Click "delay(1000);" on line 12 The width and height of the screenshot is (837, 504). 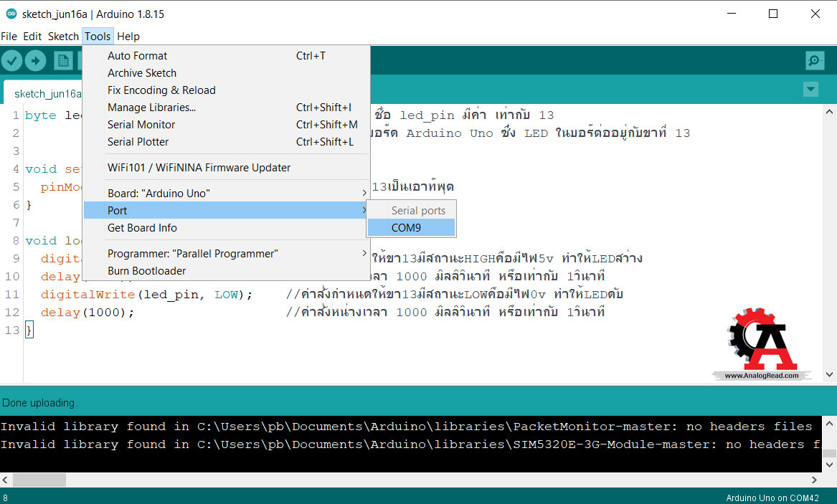(88, 313)
